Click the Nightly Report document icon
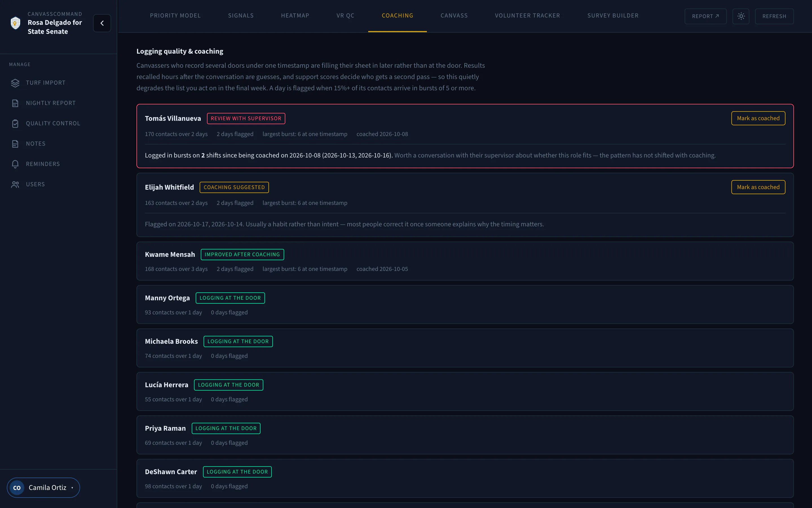The image size is (812, 508). [15, 103]
